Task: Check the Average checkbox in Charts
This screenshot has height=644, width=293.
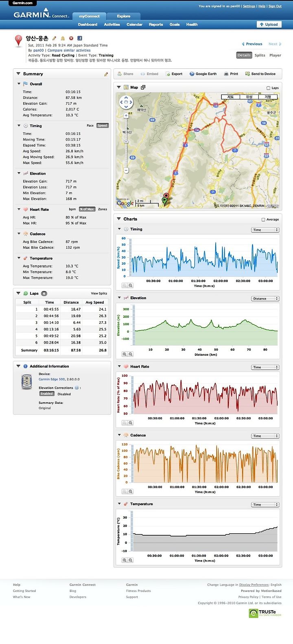Action: click(x=263, y=219)
